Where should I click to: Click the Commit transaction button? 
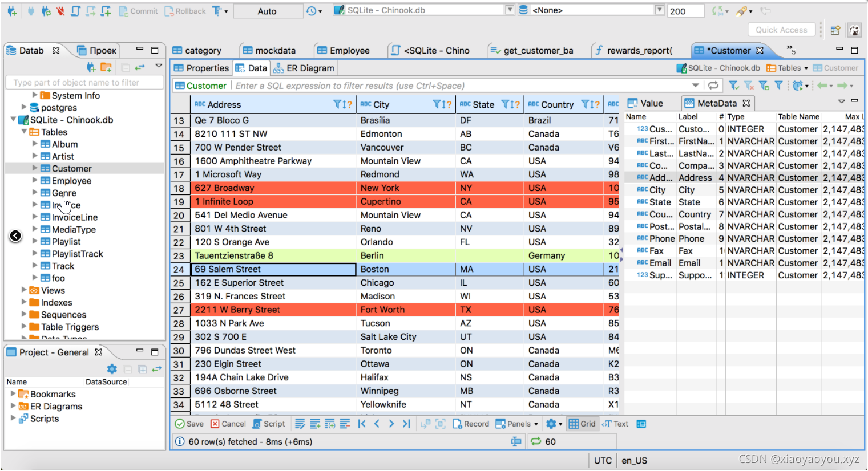click(x=138, y=11)
